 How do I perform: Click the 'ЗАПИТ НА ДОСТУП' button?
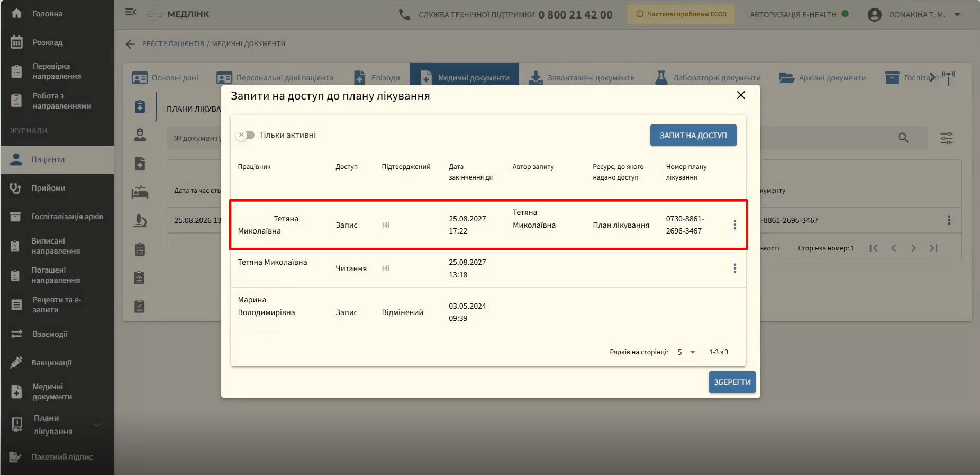pos(693,136)
